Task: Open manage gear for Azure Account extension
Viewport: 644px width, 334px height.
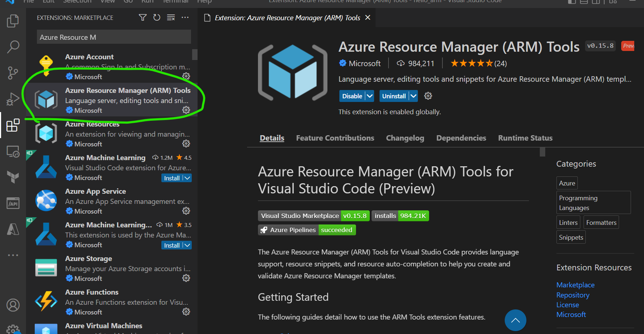Action: (x=186, y=76)
